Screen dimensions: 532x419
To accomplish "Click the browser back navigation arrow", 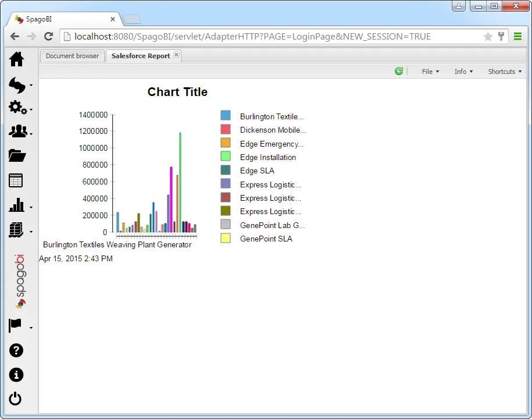I will click(x=14, y=36).
